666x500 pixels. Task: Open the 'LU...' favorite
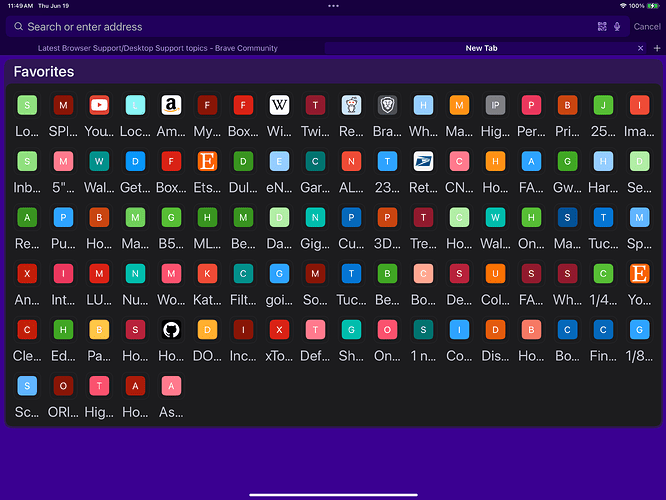click(99, 274)
